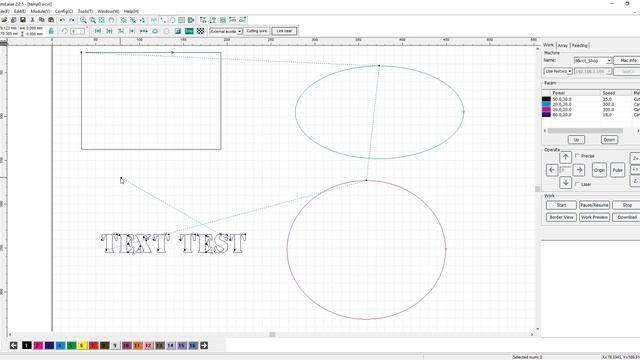Switch to the Array tab
640x360 pixels.
pyautogui.click(x=563, y=45)
